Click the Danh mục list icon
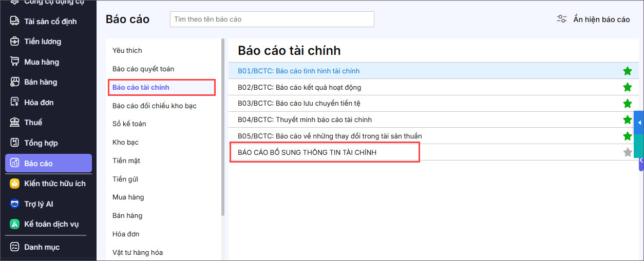Viewport: 644px width, 261px height. 15,247
